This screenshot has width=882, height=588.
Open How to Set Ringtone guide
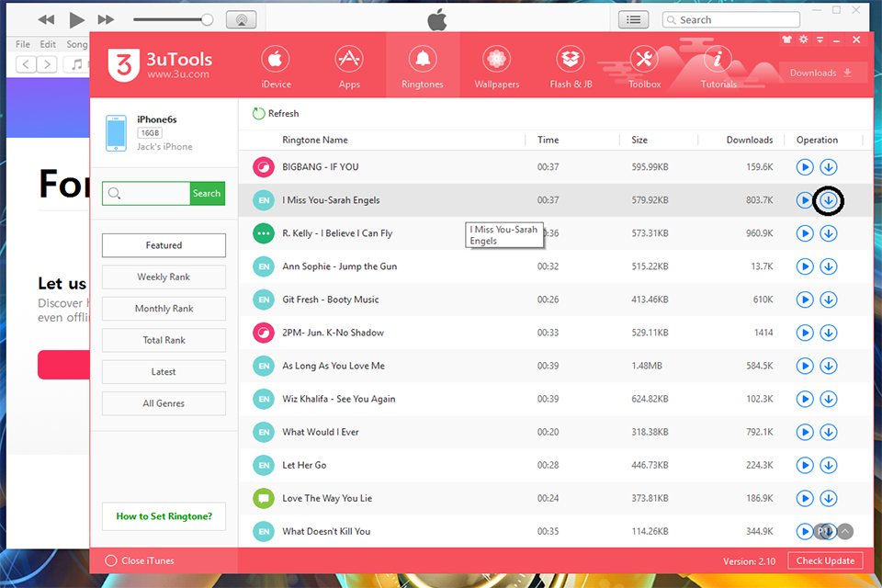click(x=164, y=516)
